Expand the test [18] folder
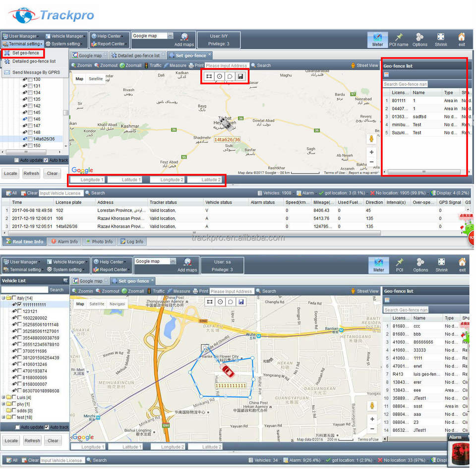 click(x=4, y=417)
